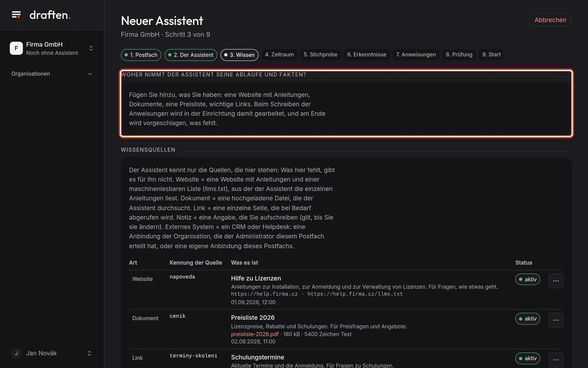Screen dimensions: 588x368
Task: Click the Dokument type cell
Action: [x=145, y=318]
